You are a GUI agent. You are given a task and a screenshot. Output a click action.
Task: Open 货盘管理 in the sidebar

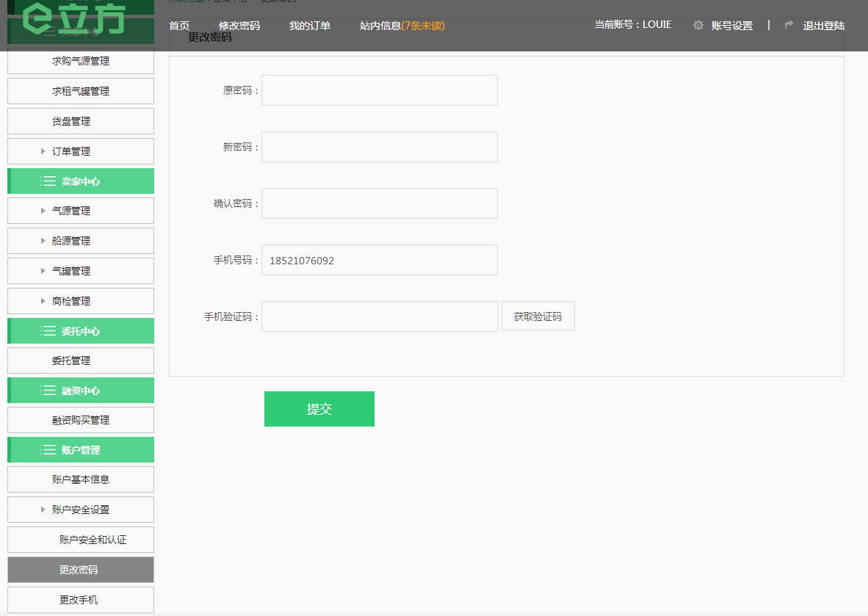[x=81, y=121]
